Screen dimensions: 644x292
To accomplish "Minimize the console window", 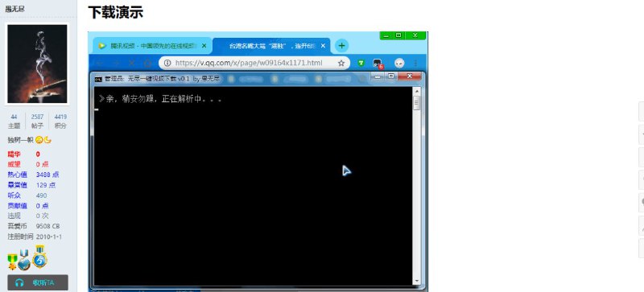I will pos(378,76).
